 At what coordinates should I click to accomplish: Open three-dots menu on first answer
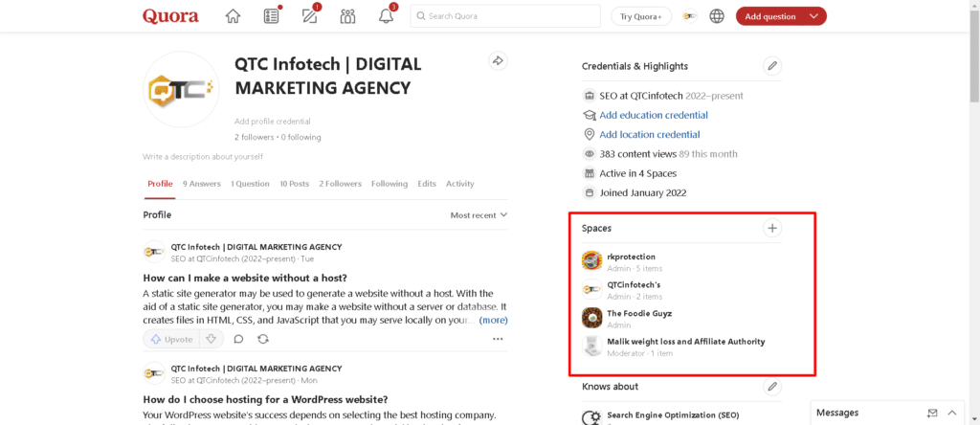pos(498,339)
